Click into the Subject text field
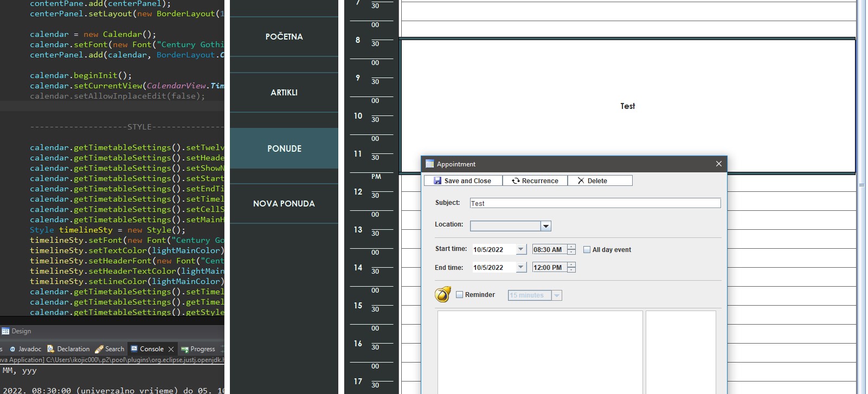868x394 pixels. [595, 203]
